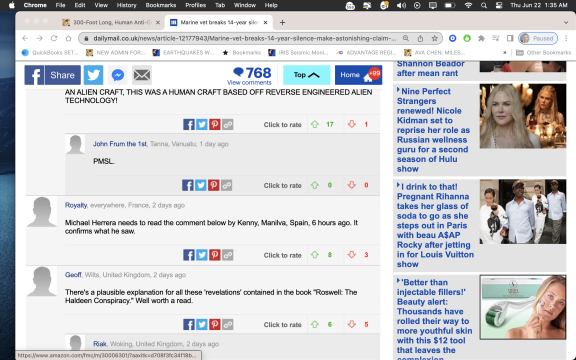This screenshot has width=576, height=360.
Task: Bookmark this page with the star icon
Action: 435,38
